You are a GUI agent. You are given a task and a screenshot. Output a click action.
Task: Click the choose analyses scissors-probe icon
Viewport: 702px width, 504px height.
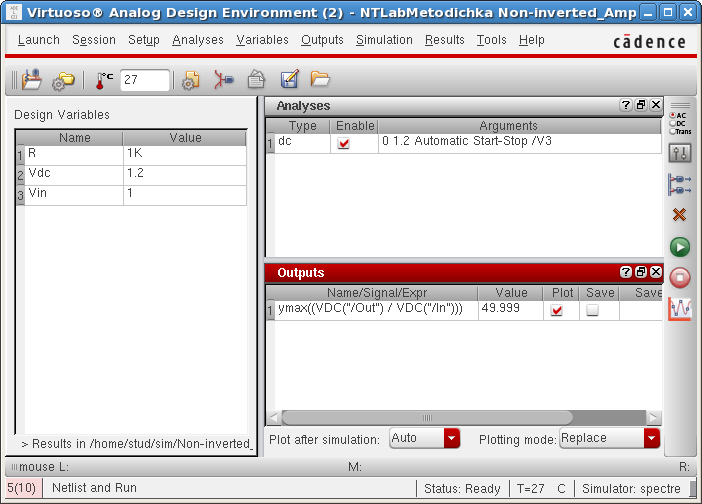pos(223,80)
